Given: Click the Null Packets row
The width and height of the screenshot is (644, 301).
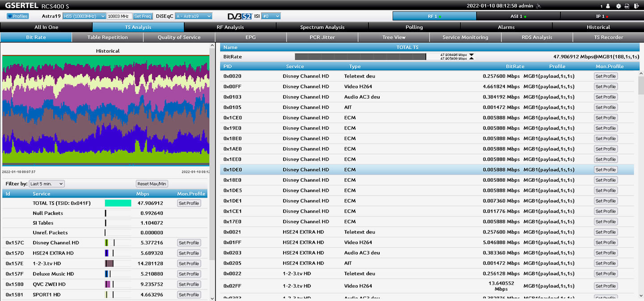Looking at the screenshot, I should tap(105, 213).
